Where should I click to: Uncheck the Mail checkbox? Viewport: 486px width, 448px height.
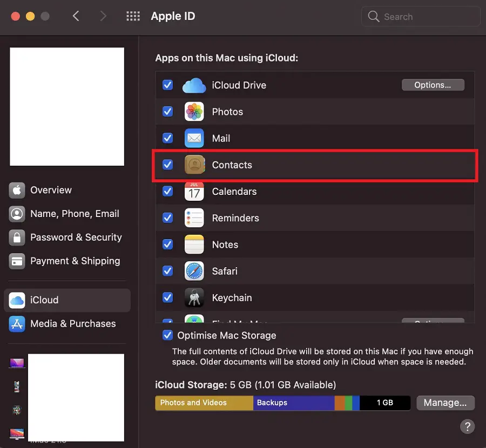click(x=168, y=138)
